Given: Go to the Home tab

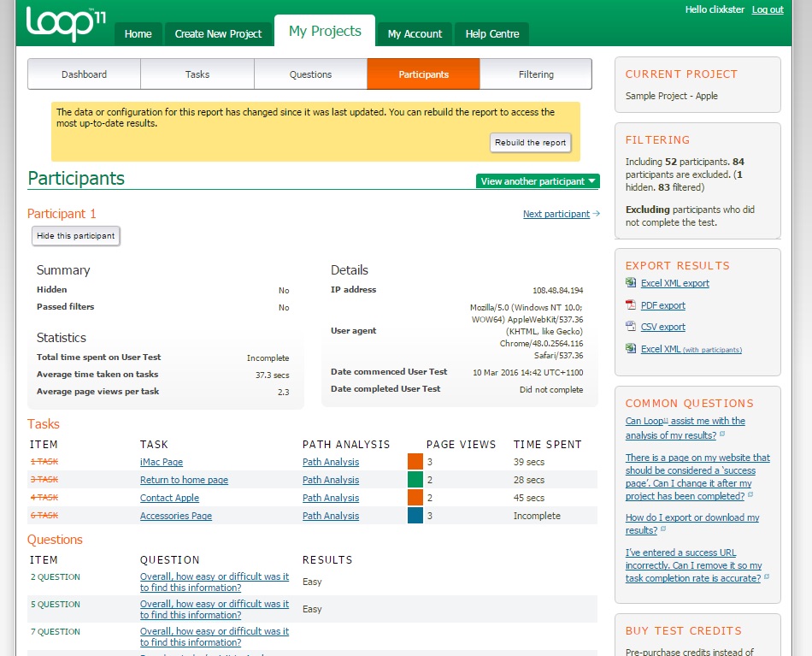Looking at the screenshot, I should pyautogui.click(x=138, y=34).
